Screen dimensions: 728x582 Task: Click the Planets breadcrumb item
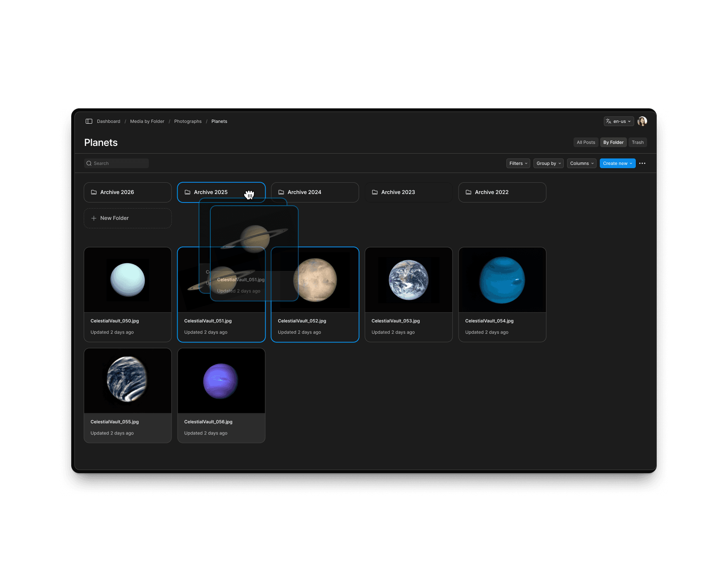click(x=219, y=121)
